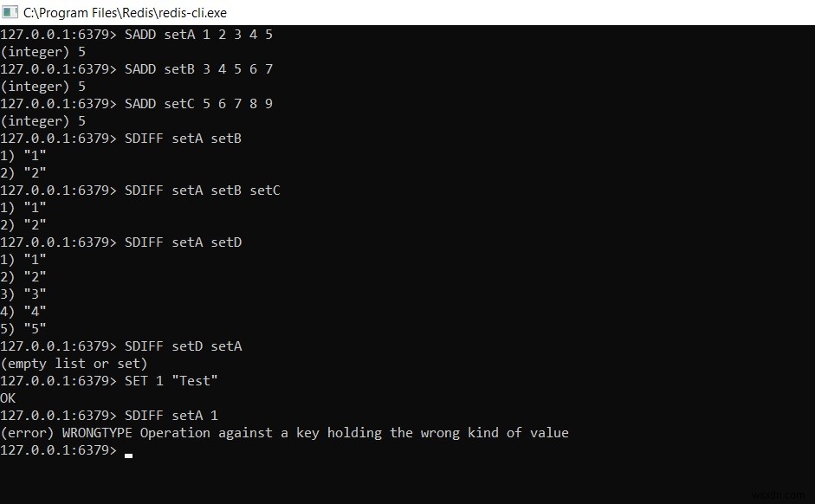Click the blinking cursor at the last prompt
815x504 pixels.
coord(128,454)
